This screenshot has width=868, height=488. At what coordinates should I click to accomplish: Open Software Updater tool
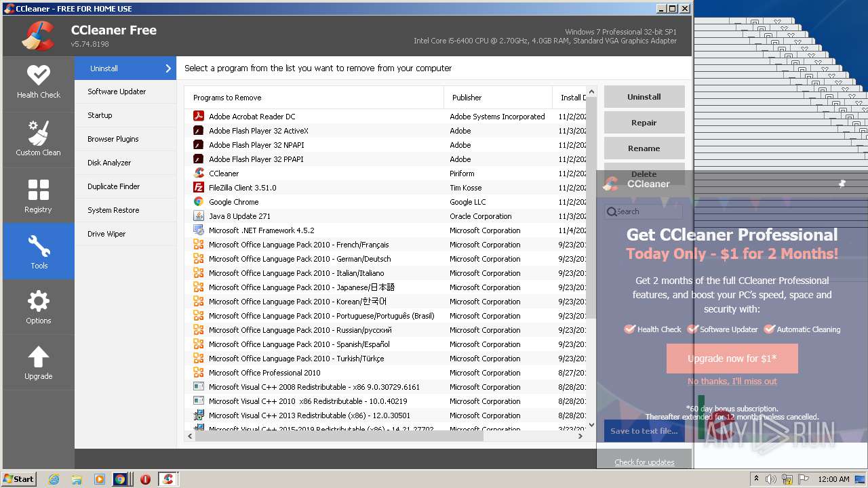click(x=125, y=91)
